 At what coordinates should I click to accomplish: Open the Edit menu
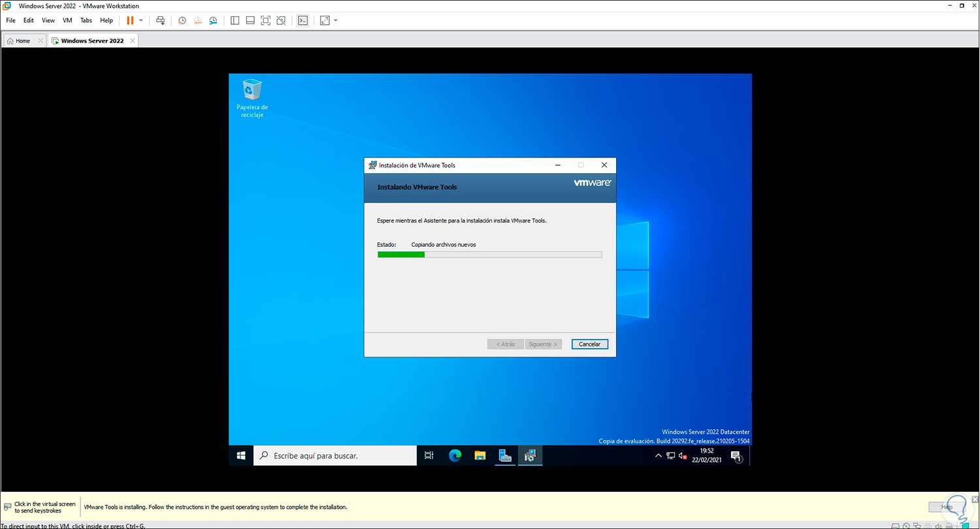click(29, 20)
